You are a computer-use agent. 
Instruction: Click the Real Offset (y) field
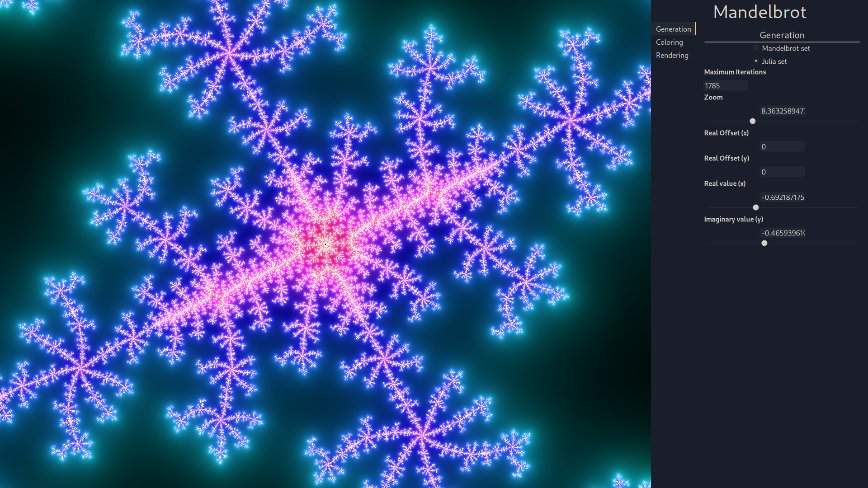click(x=782, y=172)
